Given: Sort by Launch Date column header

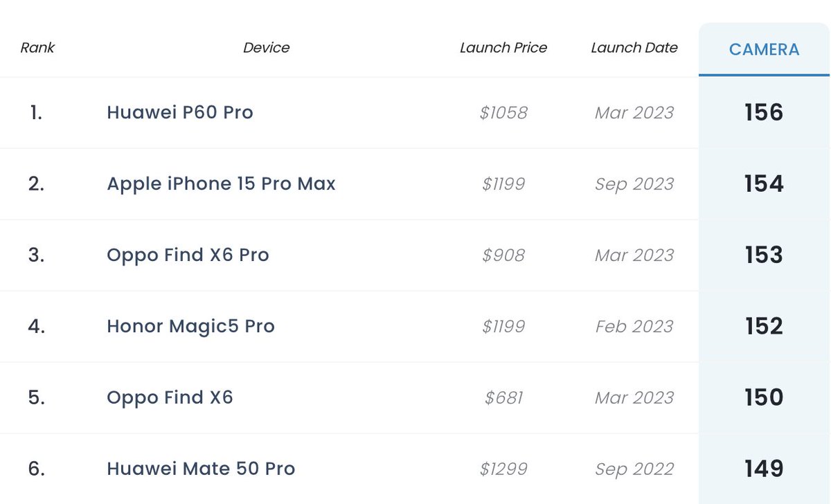Looking at the screenshot, I should point(634,48).
